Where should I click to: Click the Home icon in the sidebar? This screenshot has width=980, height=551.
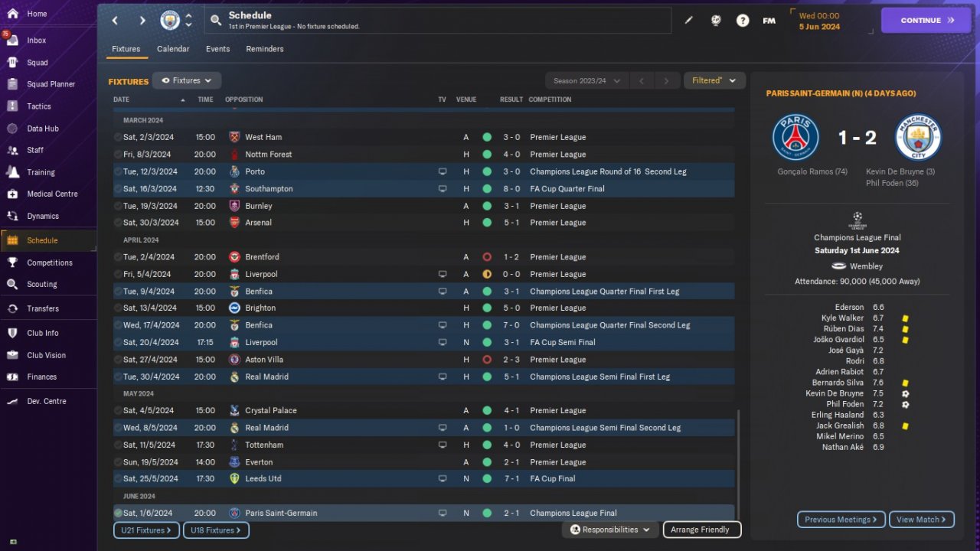tap(12, 14)
